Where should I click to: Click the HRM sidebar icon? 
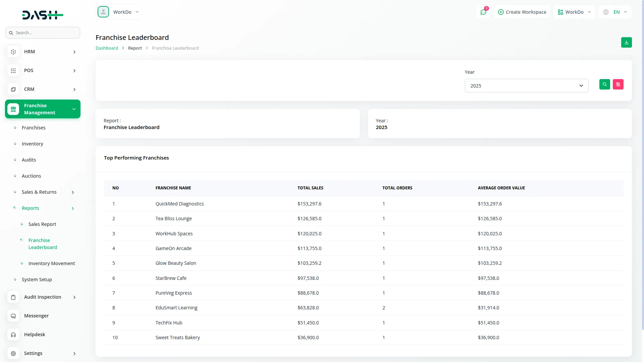tap(13, 52)
